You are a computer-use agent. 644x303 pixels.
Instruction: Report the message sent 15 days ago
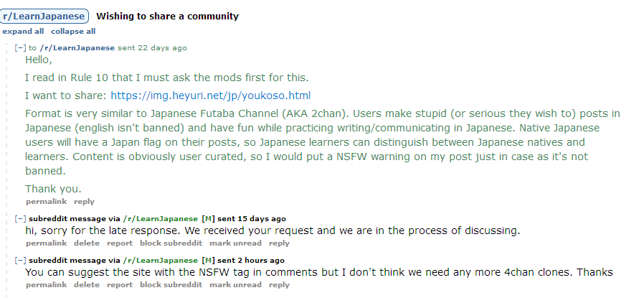[120, 243]
